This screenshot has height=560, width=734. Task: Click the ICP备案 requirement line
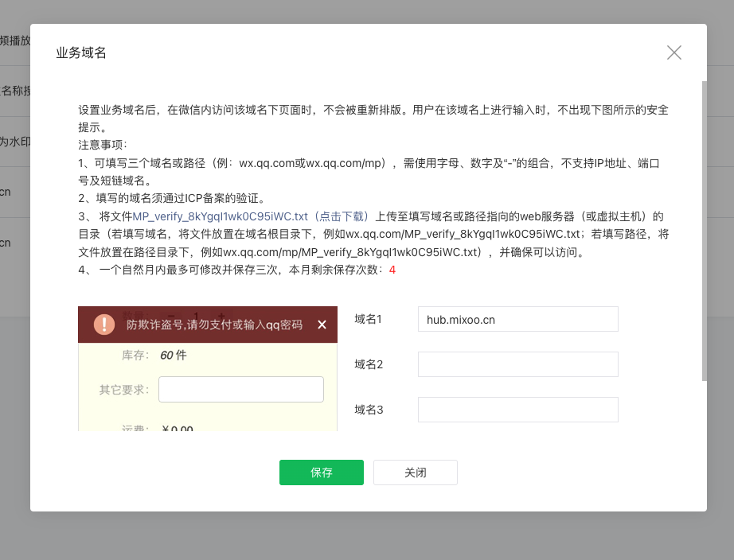tap(171, 198)
